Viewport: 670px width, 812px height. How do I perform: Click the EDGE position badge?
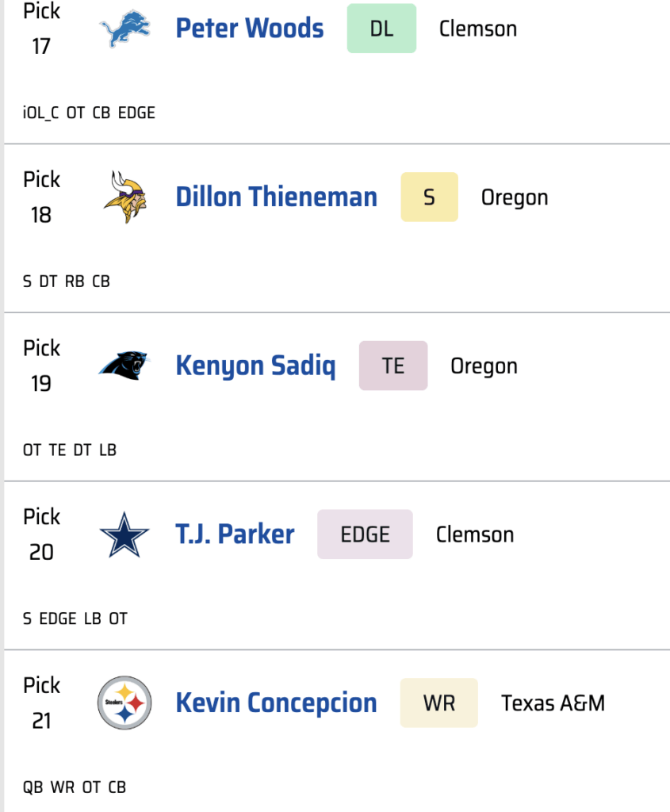point(365,534)
